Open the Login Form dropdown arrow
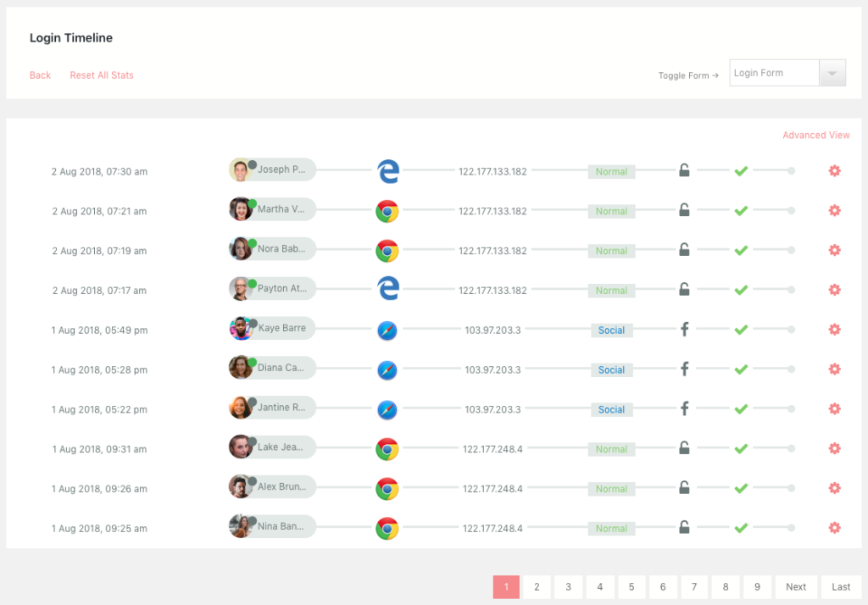Viewport: 868px width, 605px height. click(832, 74)
